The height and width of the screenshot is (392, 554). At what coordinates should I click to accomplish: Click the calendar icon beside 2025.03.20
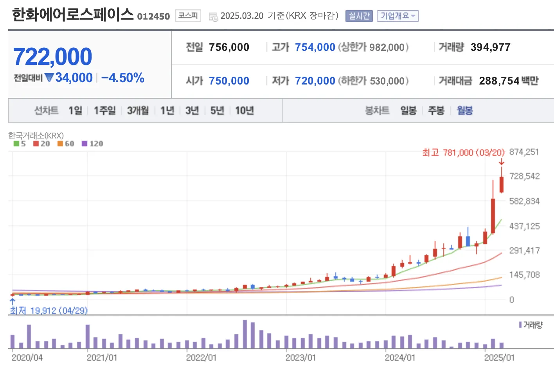pos(213,17)
